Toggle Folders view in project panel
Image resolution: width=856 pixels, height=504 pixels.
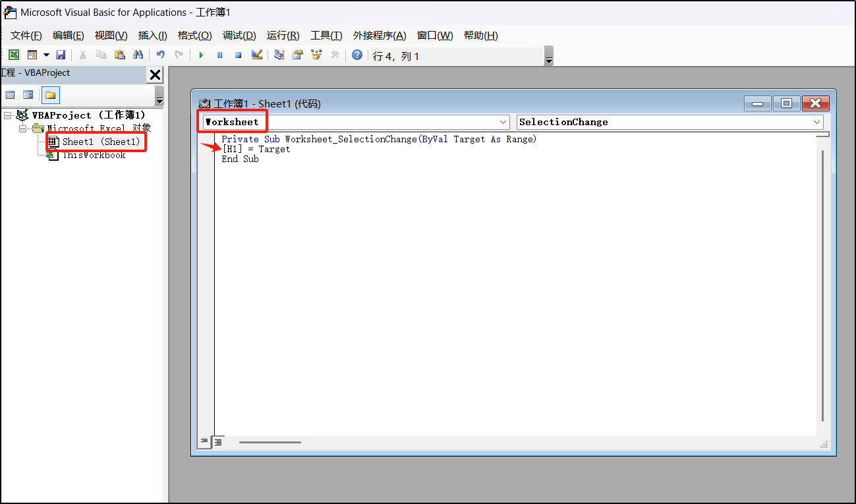[x=51, y=95]
